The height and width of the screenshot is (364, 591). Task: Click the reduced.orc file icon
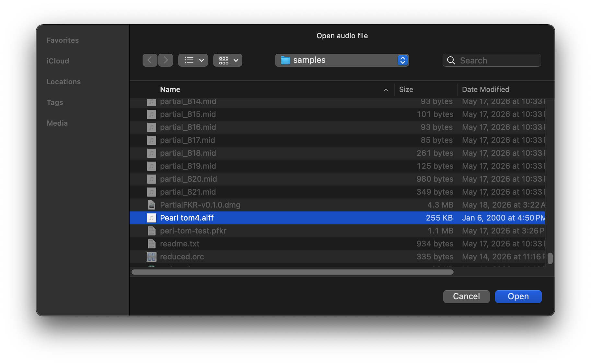click(x=151, y=257)
